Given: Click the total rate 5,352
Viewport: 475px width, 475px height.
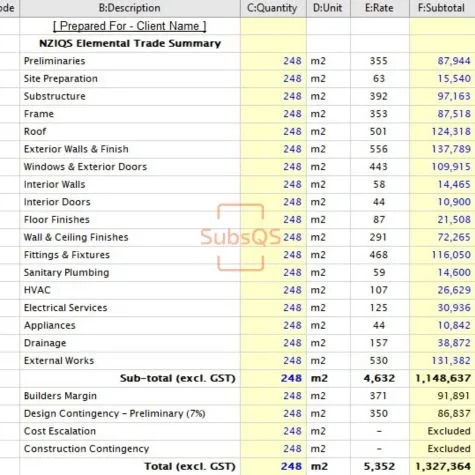Looking at the screenshot, I should (379, 466).
